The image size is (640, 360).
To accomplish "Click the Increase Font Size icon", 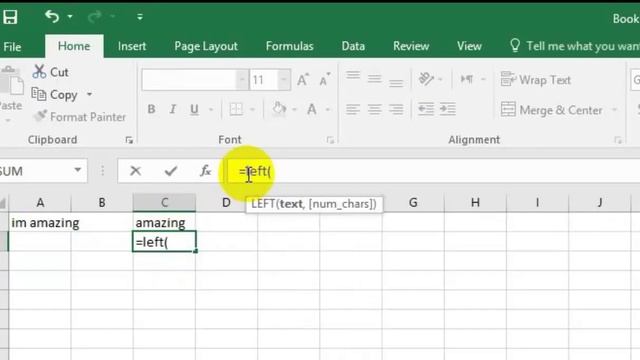I will pyautogui.click(x=303, y=80).
